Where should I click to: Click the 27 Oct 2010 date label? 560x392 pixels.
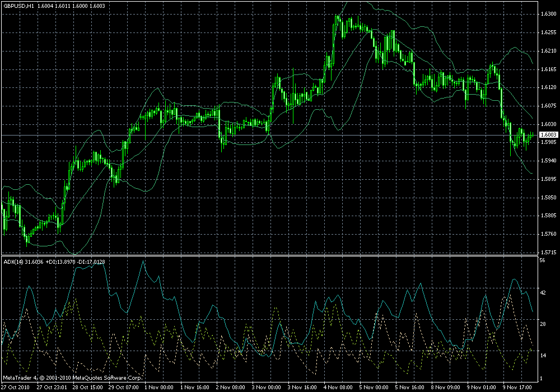coord(15,388)
